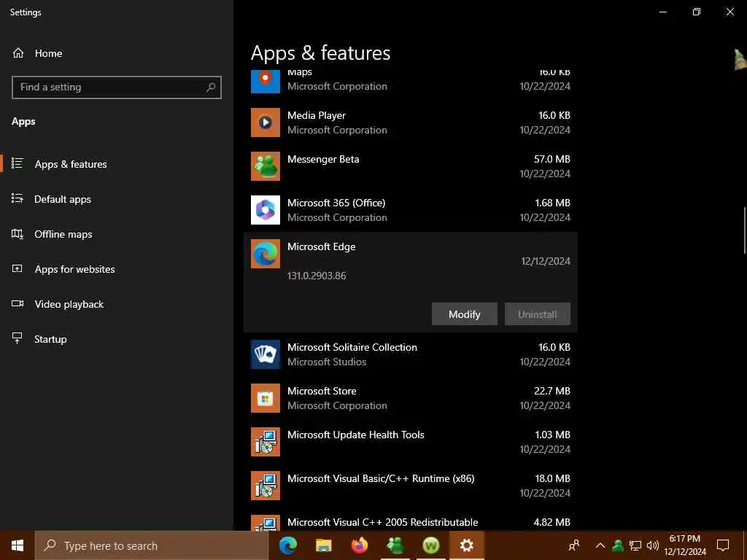Image resolution: width=747 pixels, height=560 pixels.
Task: Select Messenger Beta list entry name
Action: (323, 159)
